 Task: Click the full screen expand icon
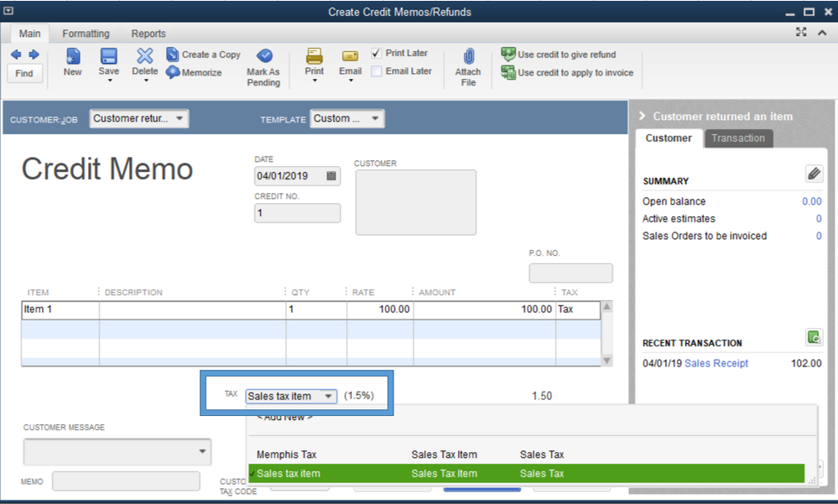coord(801,32)
